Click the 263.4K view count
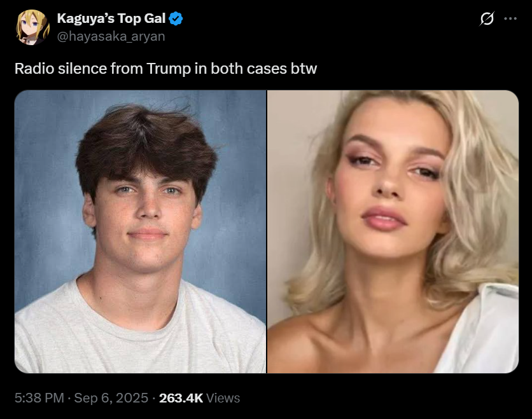532x419 pixels. 181,398
